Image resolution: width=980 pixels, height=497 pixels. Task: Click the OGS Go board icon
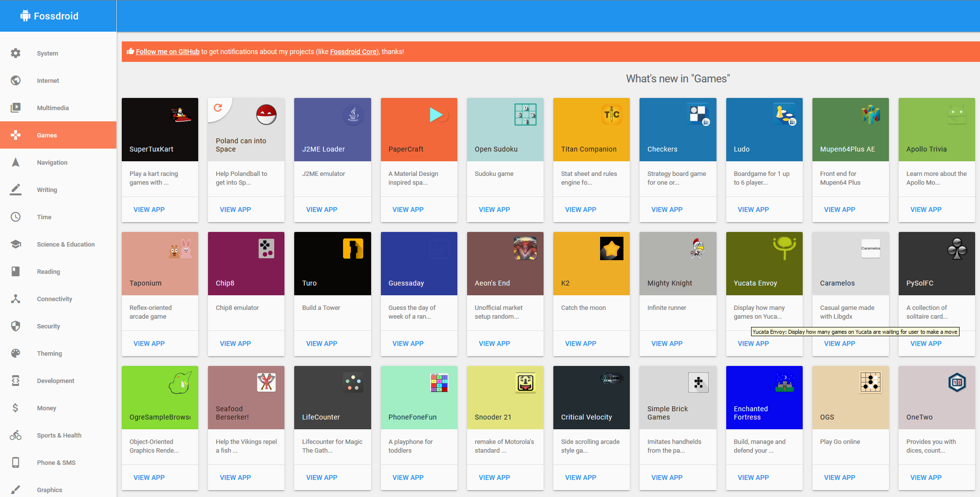(x=870, y=382)
